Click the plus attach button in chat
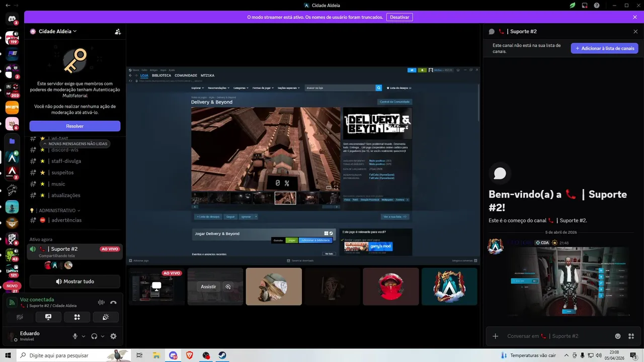This screenshot has width=644, height=362. point(495,336)
